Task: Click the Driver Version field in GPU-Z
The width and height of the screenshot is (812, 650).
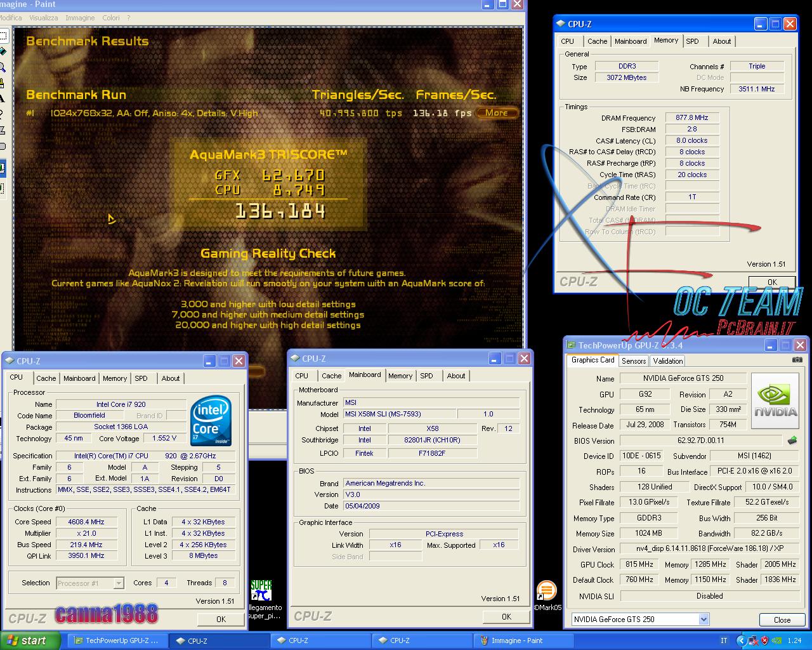Action: pos(710,548)
